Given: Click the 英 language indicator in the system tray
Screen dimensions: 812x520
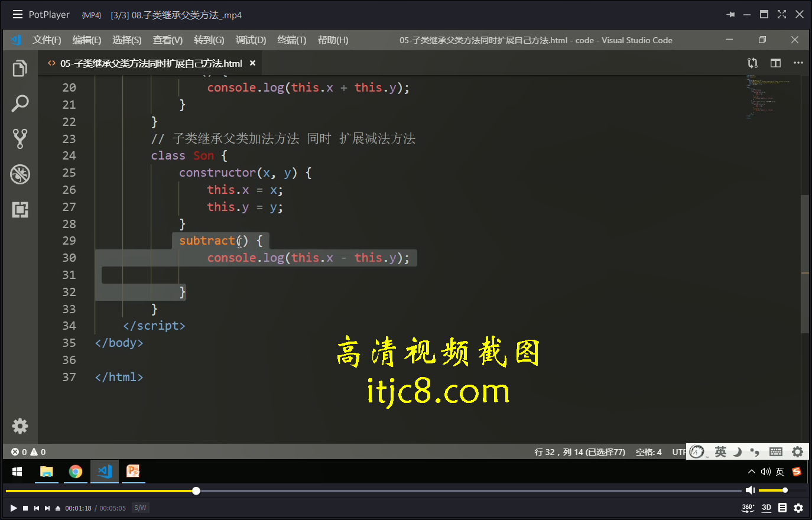Looking at the screenshot, I should 780,472.
